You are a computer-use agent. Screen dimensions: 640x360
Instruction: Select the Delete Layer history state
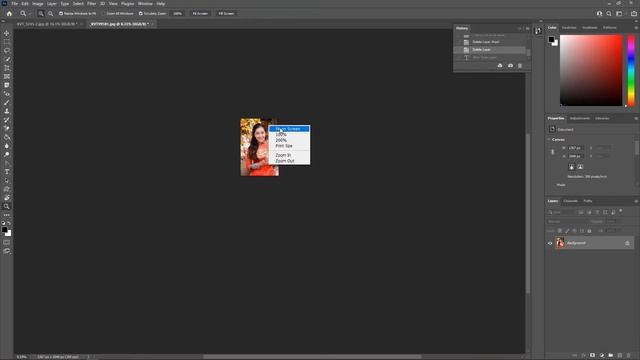[490, 50]
